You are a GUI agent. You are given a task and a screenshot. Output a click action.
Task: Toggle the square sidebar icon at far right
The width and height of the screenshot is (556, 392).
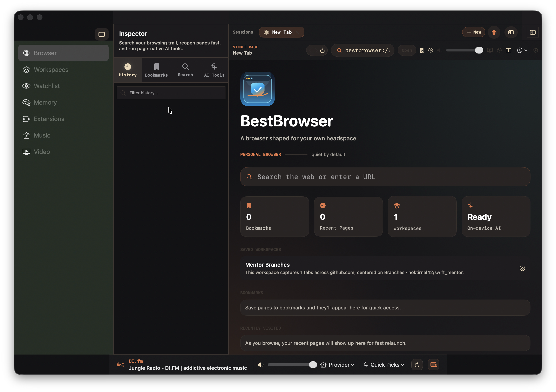coord(533,32)
